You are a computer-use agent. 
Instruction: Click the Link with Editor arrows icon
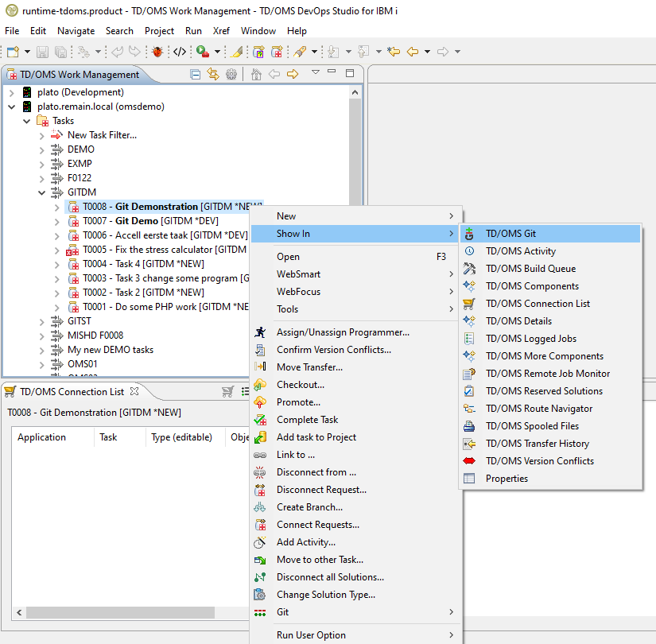point(213,74)
